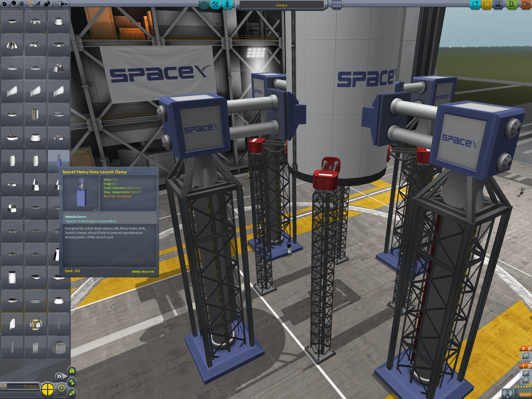Pick the yellow lattice girder part
Image resolution: width=532 pixels, height=399 pixels.
[x=35, y=114]
